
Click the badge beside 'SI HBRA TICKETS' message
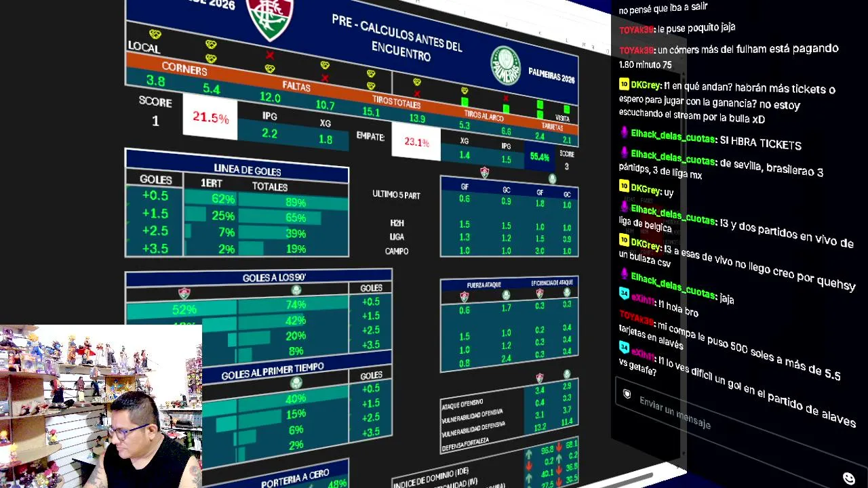coord(625,133)
